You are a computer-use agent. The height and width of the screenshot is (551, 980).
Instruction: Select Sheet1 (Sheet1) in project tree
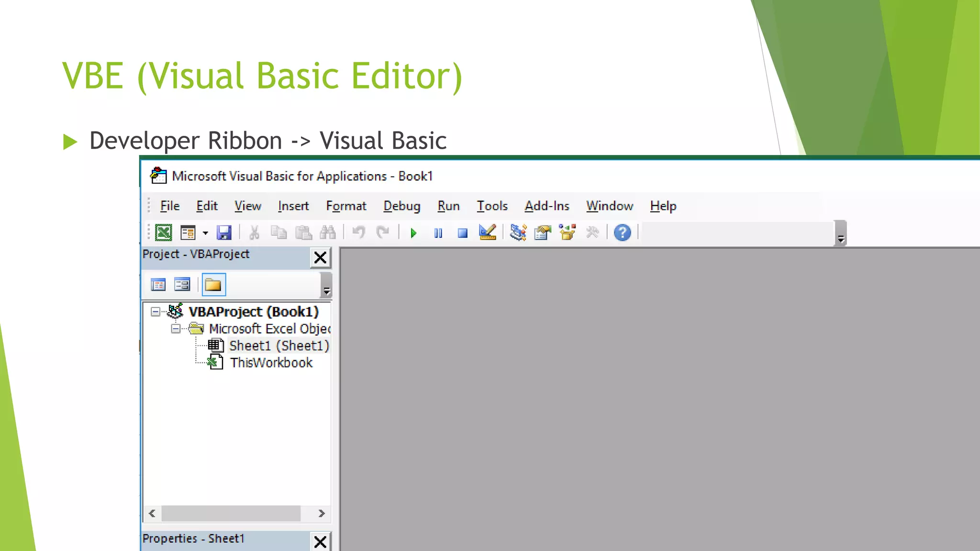click(x=279, y=346)
